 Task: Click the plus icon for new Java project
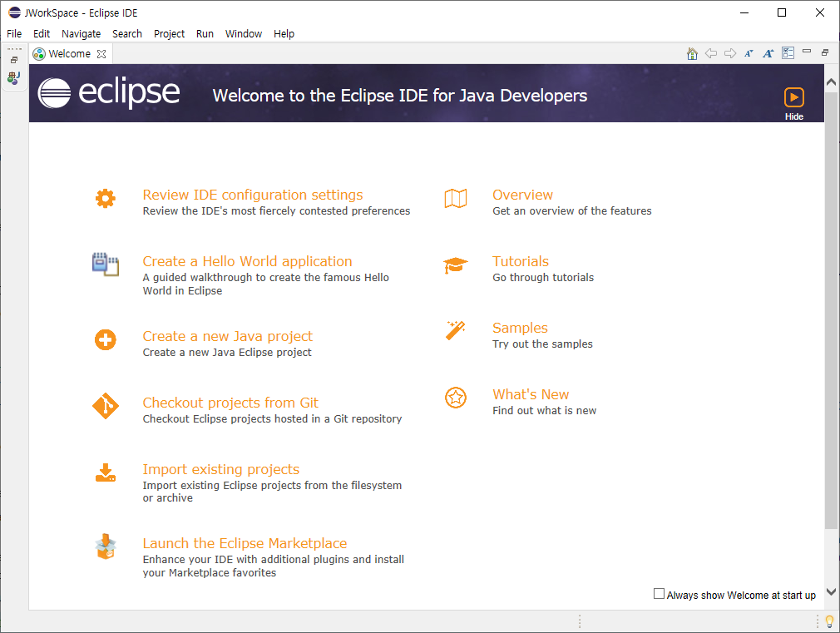tap(106, 340)
